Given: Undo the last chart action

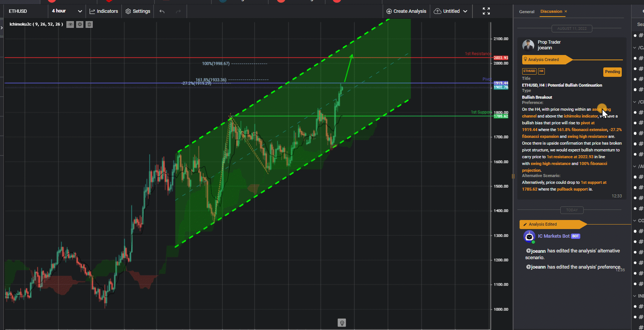Looking at the screenshot, I should [x=162, y=11].
